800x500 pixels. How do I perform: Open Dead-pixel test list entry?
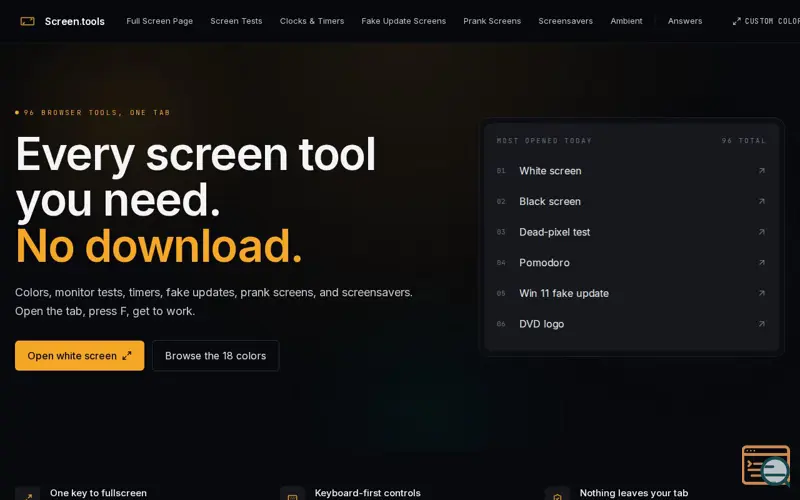click(631, 232)
